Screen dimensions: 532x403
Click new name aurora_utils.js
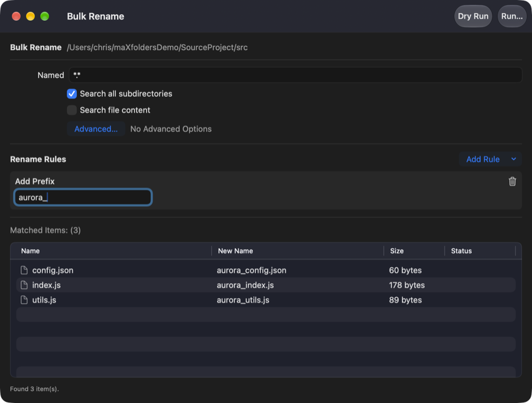tap(243, 300)
